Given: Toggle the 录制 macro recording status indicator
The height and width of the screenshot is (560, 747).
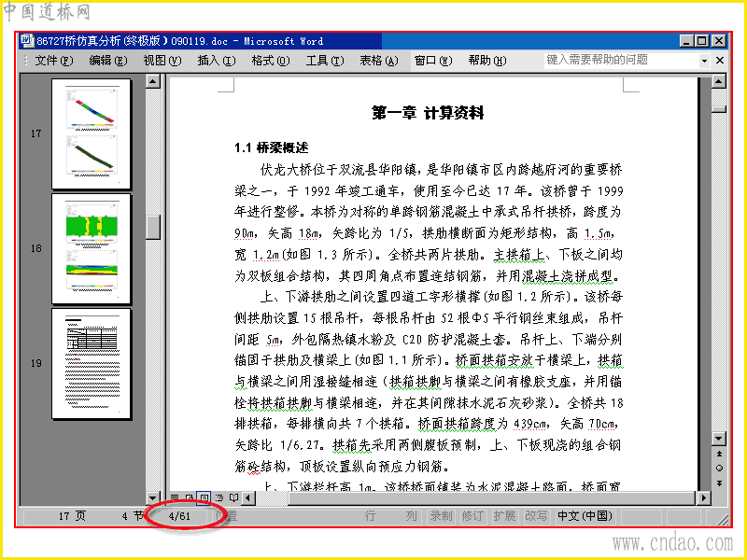Looking at the screenshot, I should (x=441, y=516).
